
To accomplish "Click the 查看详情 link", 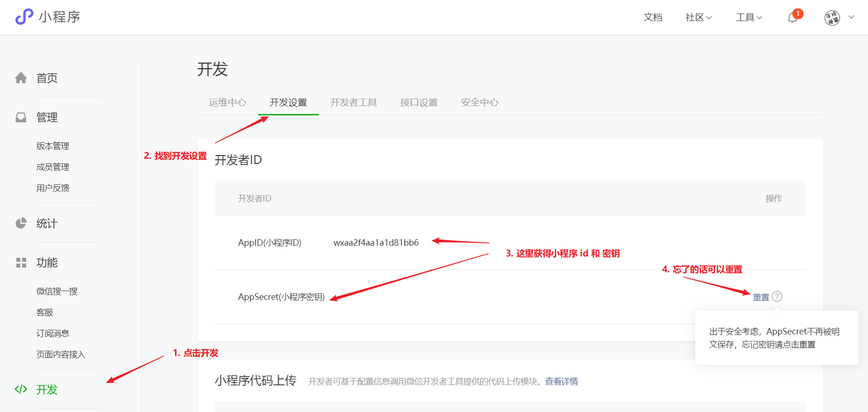I will (x=562, y=382).
